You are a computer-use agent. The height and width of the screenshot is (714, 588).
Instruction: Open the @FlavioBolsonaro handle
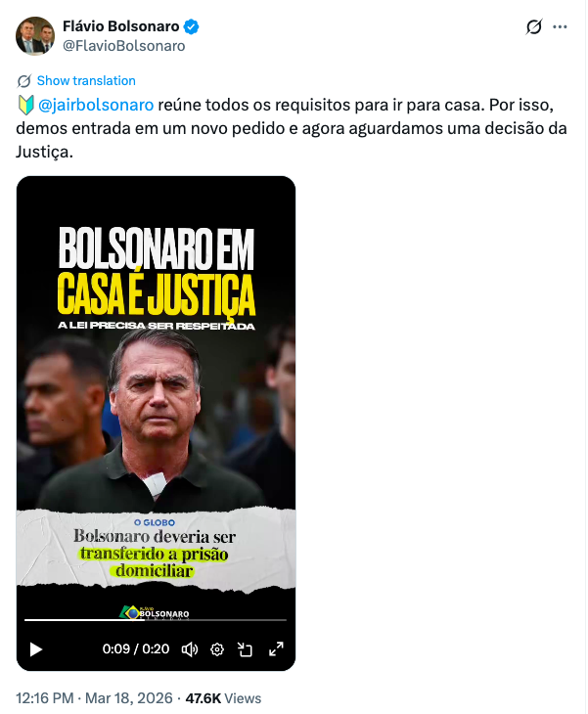pyautogui.click(x=124, y=46)
